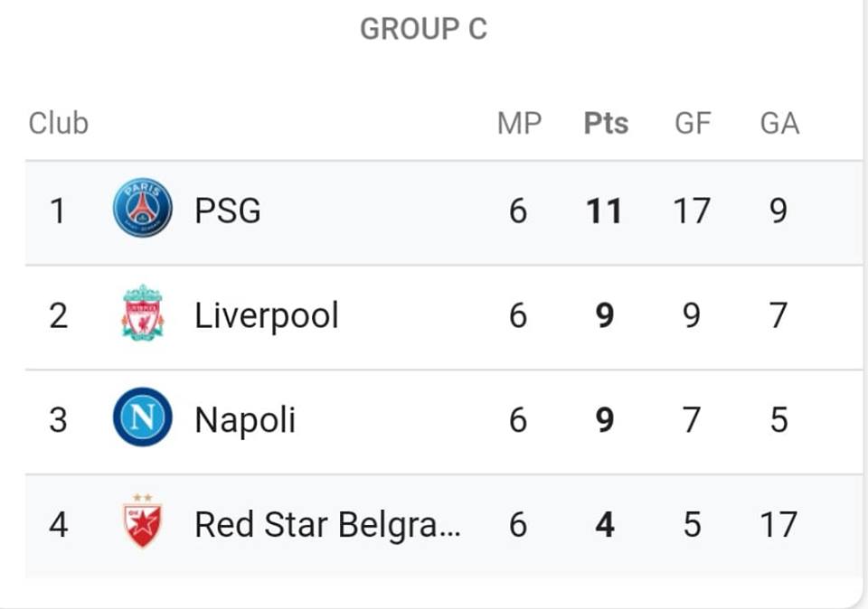
Task: Click the GROUP C heading
Action: pos(423,29)
